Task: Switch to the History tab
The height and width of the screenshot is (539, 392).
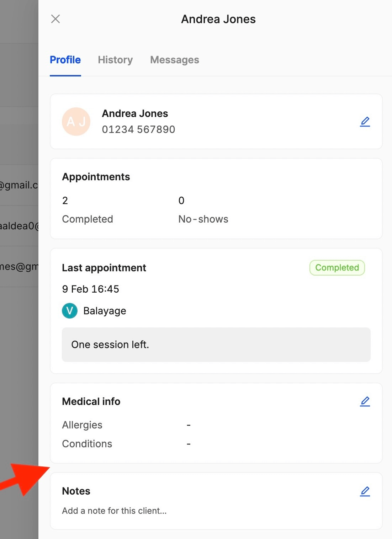Action: 115,60
